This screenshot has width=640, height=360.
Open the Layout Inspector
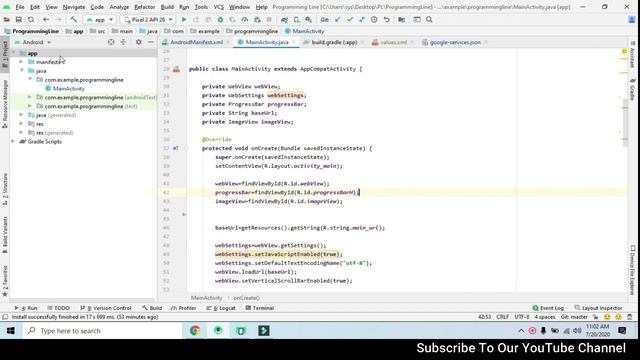pyautogui.click(x=598, y=308)
